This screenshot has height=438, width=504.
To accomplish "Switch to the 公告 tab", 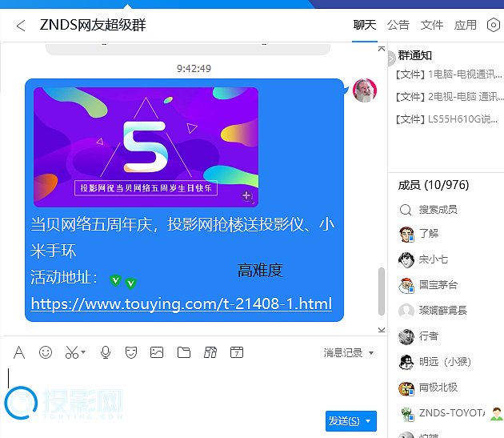I will (x=398, y=25).
